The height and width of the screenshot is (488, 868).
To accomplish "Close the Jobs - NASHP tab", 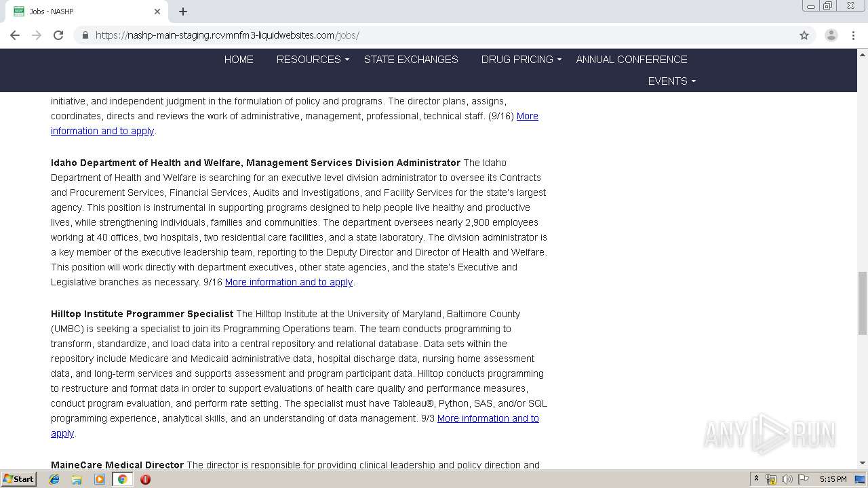I will (x=157, y=12).
